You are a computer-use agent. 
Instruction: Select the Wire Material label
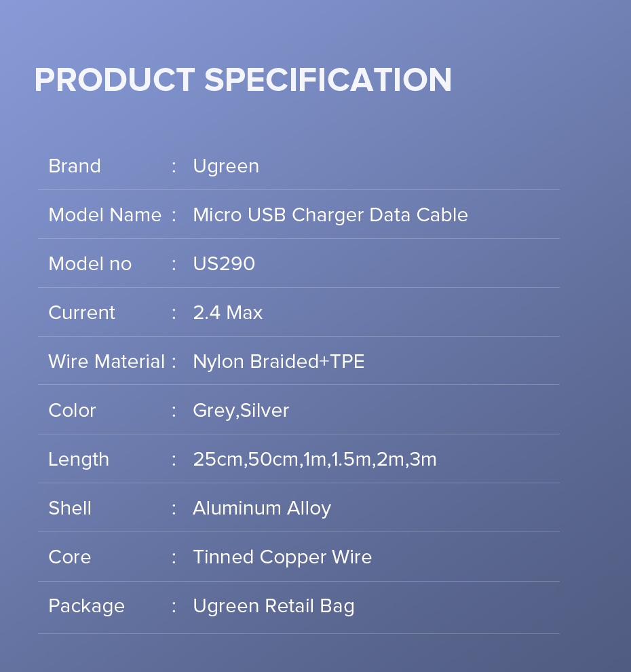107,361
